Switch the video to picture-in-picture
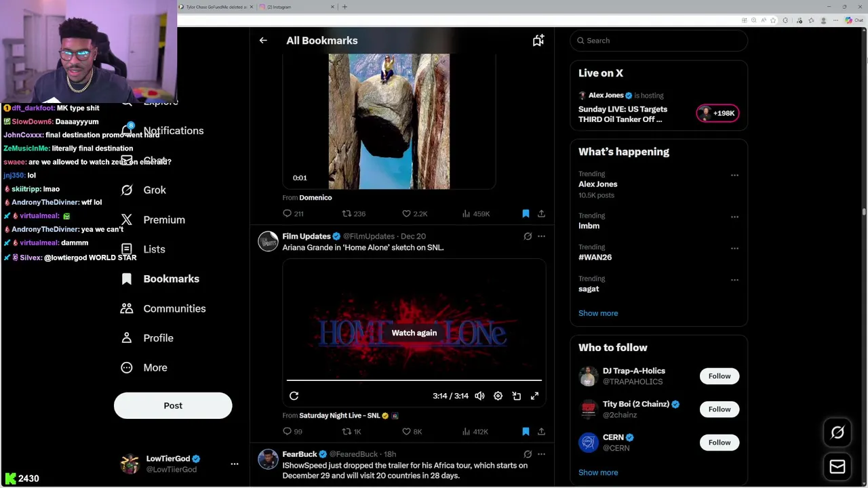This screenshot has height=488, width=868. click(x=516, y=396)
